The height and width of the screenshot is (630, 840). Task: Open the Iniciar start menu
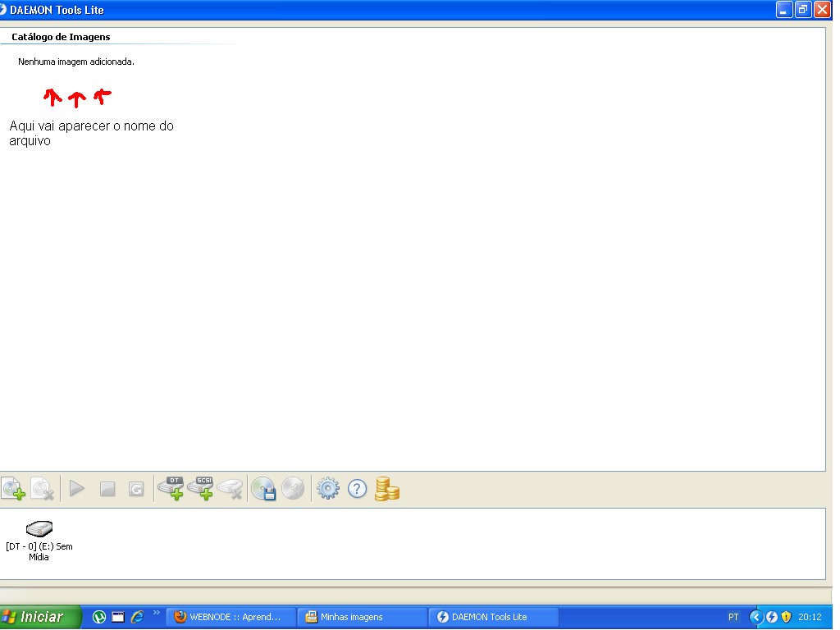point(41,617)
